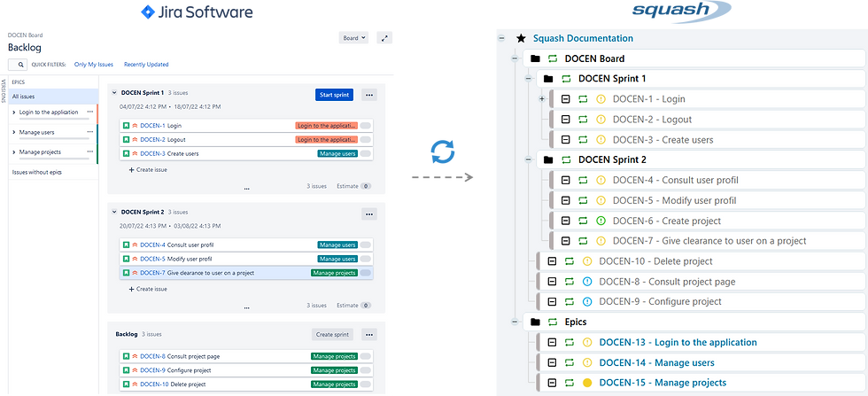Select DOCEN-7 - Give clearance to user on a project
Screen dimensions: 868x396
pyautogui.click(x=709, y=241)
